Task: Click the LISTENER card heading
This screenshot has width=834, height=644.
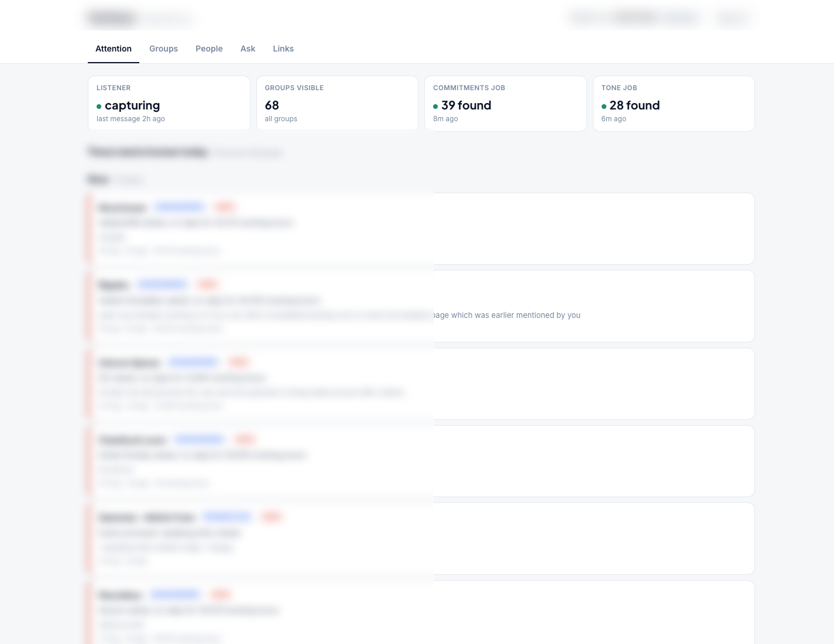Action: pos(114,88)
